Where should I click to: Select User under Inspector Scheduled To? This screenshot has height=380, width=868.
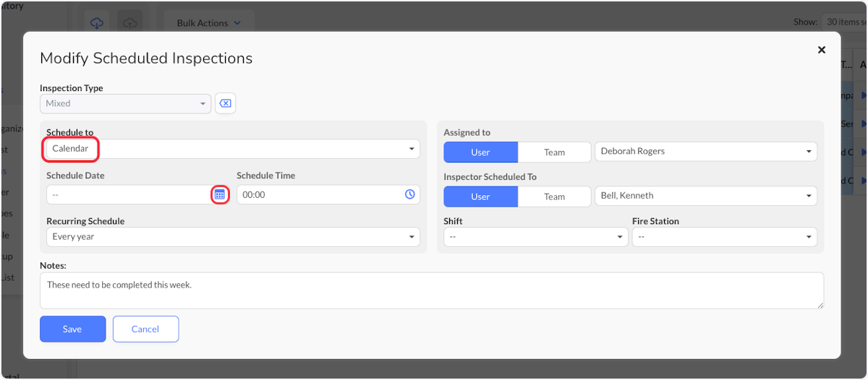(x=480, y=196)
